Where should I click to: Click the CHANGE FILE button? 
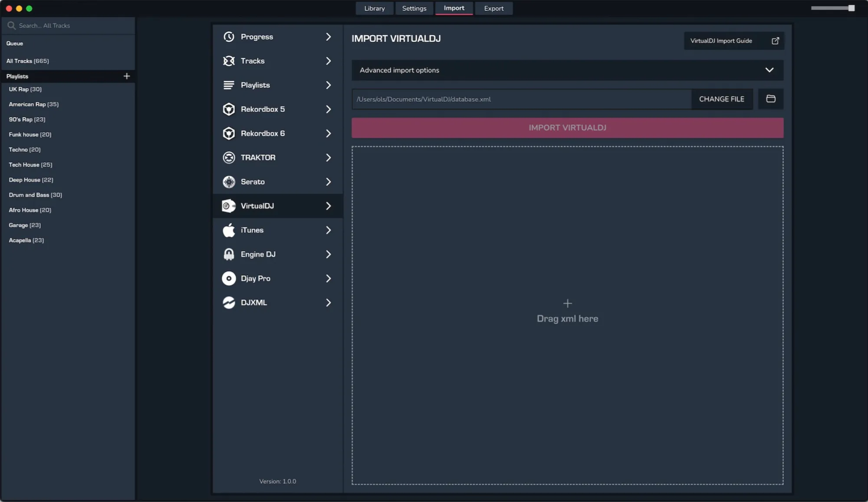[x=721, y=99]
